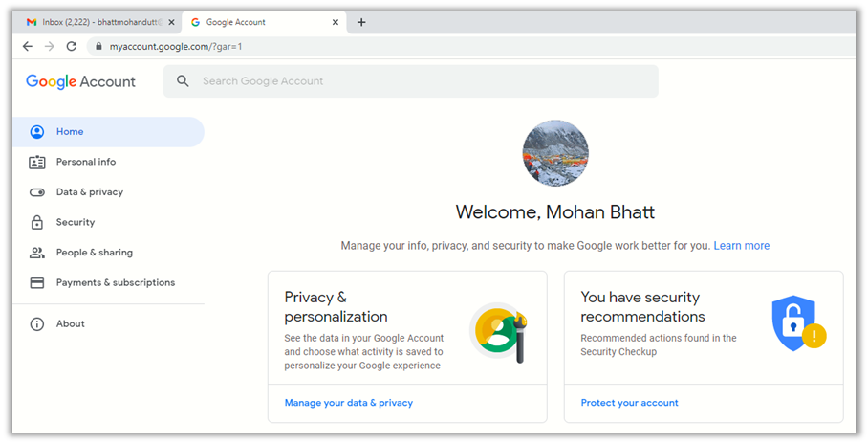This screenshot has width=868, height=444.
Task: Click the About info circle icon
Action: click(37, 324)
